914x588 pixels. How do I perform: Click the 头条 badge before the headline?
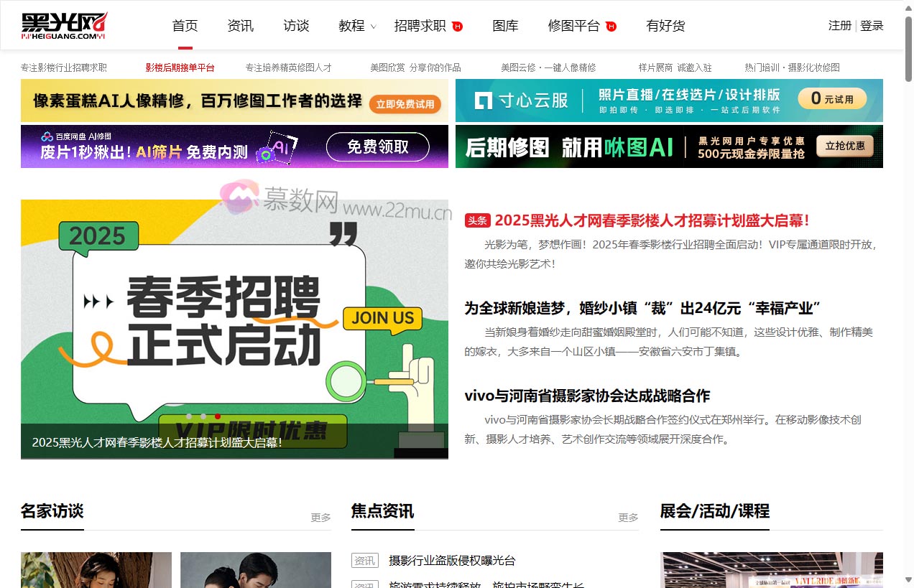click(x=476, y=220)
